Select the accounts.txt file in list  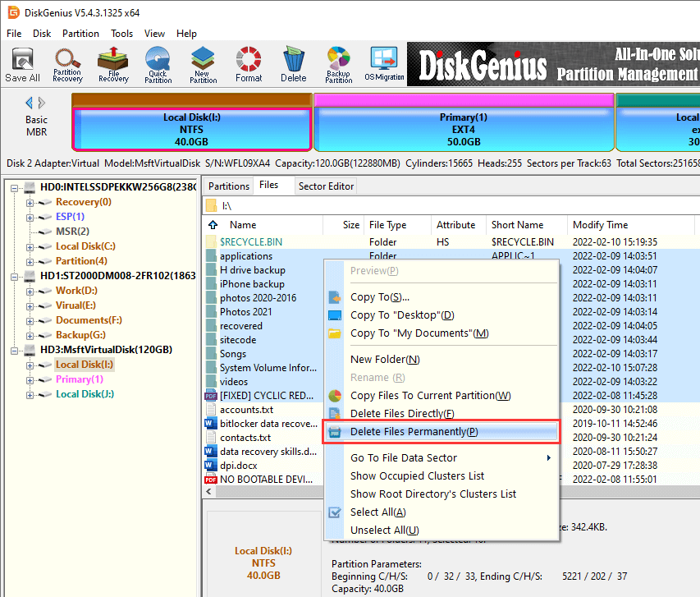(x=246, y=410)
